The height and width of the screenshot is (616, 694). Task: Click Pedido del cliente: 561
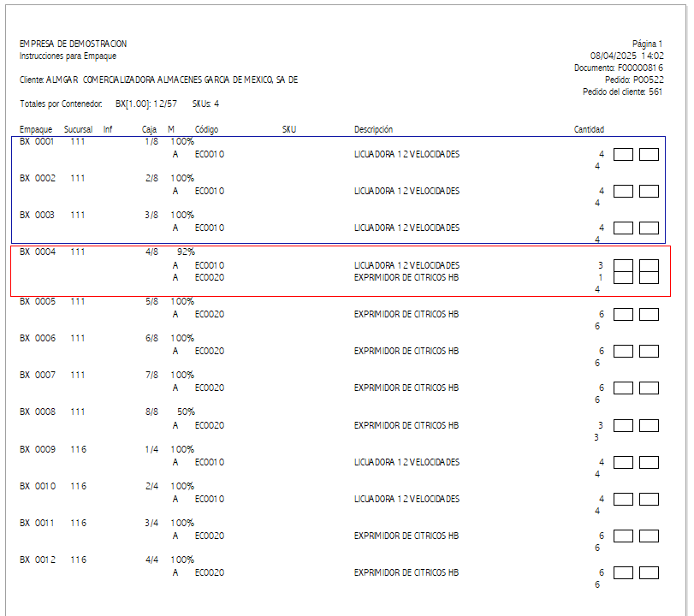pyautogui.click(x=622, y=92)
